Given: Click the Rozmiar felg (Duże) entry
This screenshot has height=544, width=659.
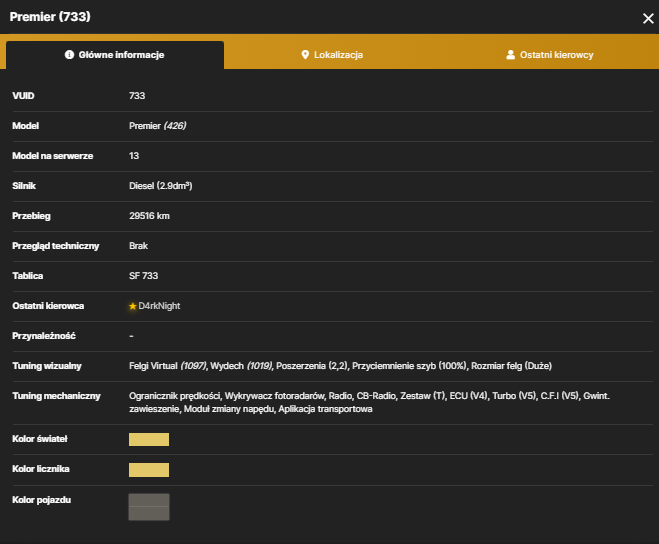Looking at the screenshot, I should 511,366.
